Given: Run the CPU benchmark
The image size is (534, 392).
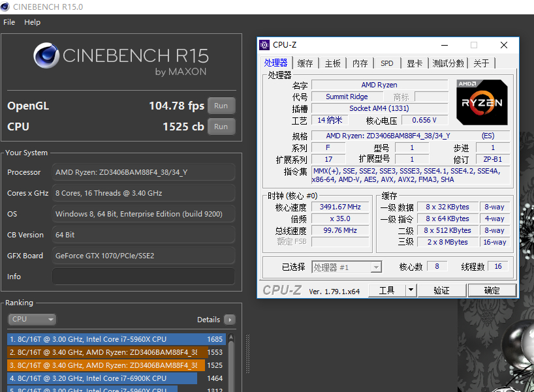Looking at the screenshot, I should pos(221,127).
